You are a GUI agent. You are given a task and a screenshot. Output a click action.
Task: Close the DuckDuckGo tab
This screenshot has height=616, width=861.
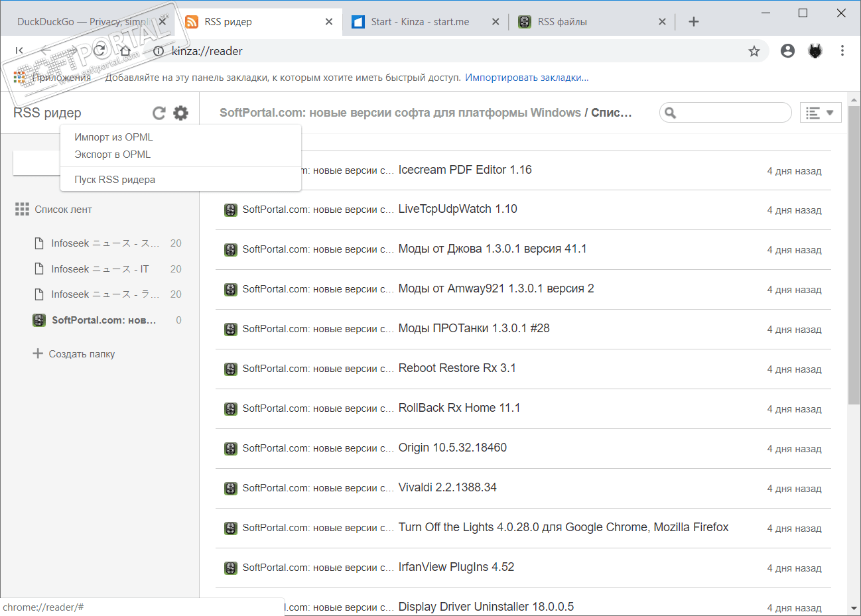[163, 22]
